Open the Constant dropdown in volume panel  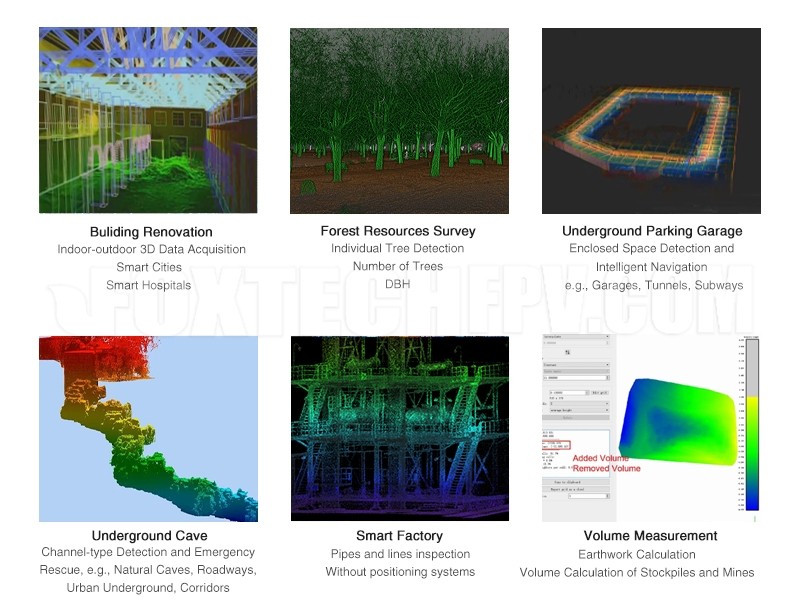click(x=576, y=365)
